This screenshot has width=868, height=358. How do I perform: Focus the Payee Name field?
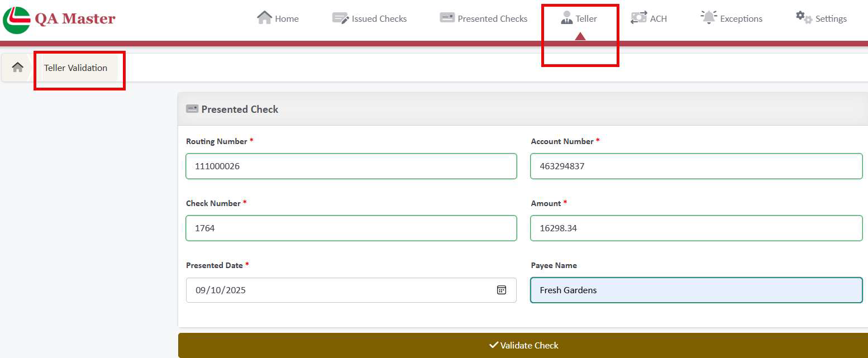[697, 290]
